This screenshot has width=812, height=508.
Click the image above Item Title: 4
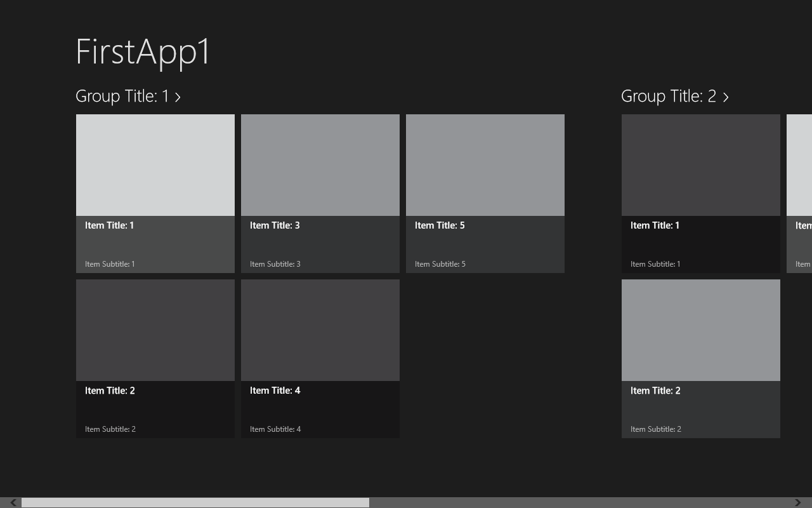[320, 330]
